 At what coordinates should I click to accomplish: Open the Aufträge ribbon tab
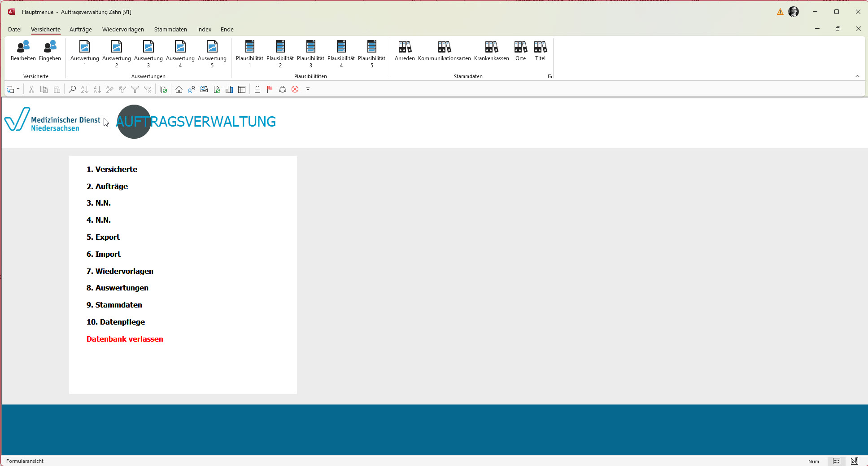tap(81, 30)
